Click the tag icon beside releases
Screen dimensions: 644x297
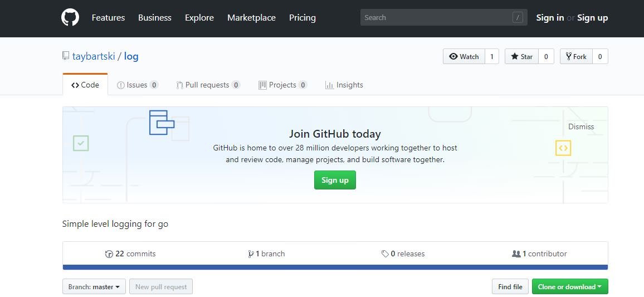click(x=385, y=254)
